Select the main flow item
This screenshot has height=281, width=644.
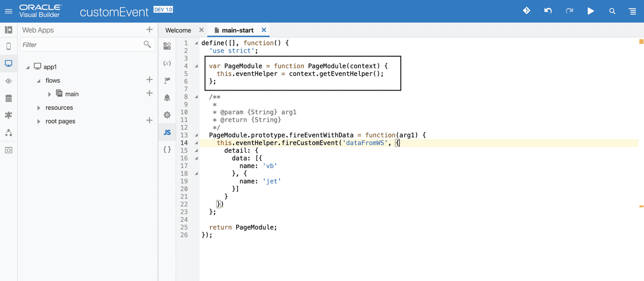pos(71,94)
